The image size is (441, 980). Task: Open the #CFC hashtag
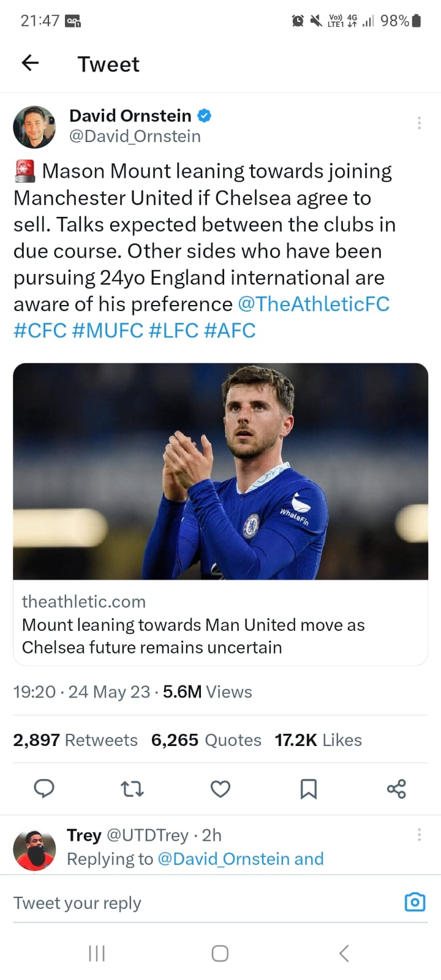[x=40, y=330]
